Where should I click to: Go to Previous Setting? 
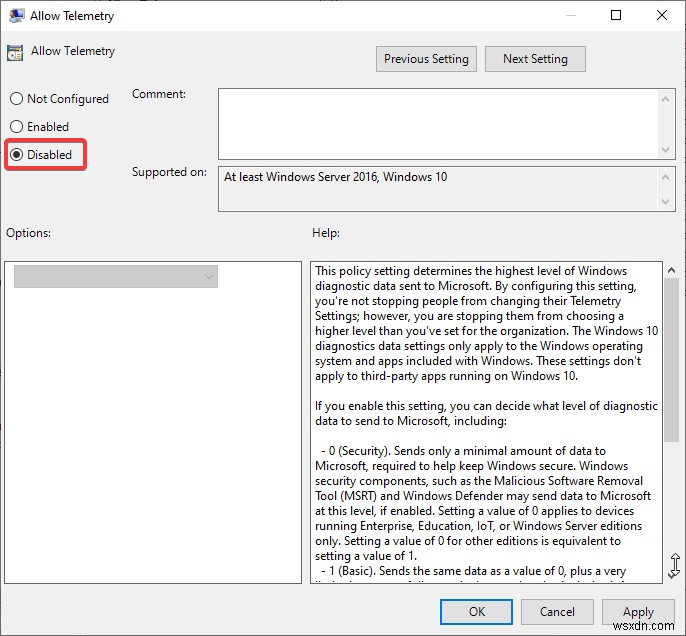coord(426,59)
